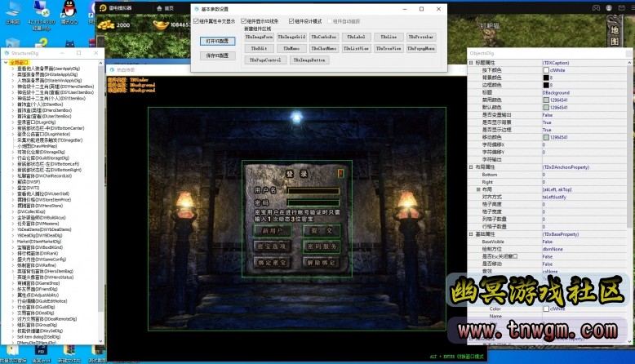The height and width of the screenshot is (364, 635).
Task: Select the DFriendDlg tree item
Action: [x=38, y=290]
